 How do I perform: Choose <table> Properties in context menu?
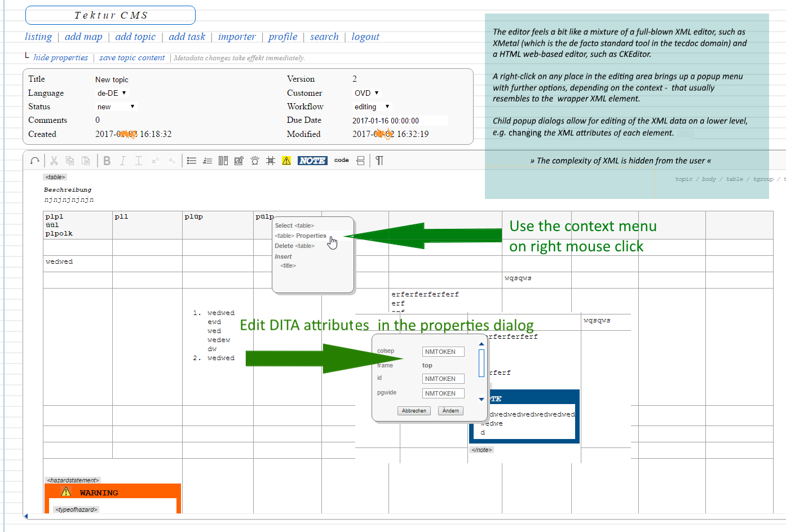click(x=301, y=236)
